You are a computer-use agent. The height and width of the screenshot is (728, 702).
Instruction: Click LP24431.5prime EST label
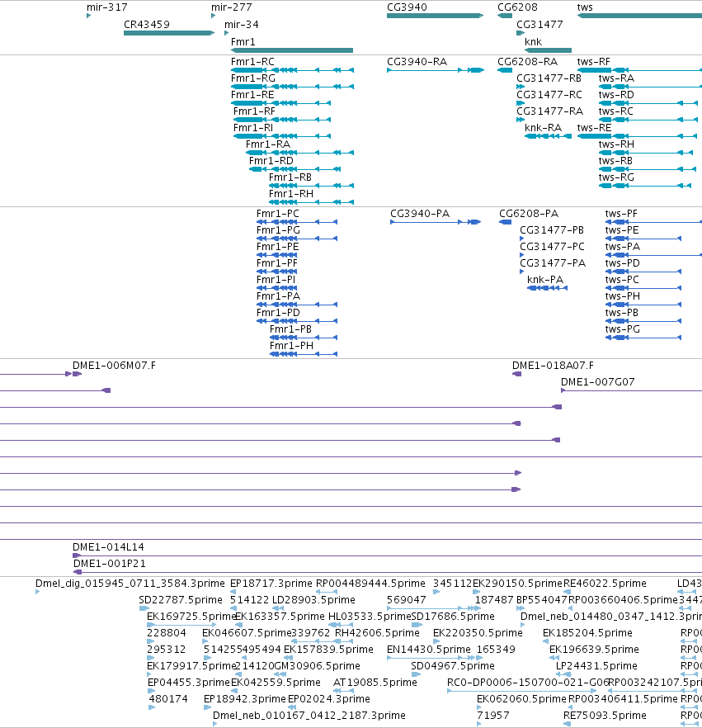(596, 666)
